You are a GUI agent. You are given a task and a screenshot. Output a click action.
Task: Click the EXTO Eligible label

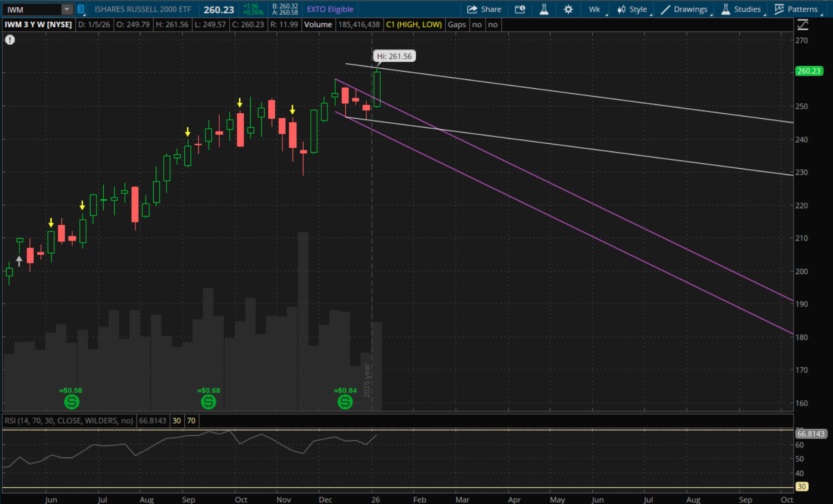click(330, 9)
